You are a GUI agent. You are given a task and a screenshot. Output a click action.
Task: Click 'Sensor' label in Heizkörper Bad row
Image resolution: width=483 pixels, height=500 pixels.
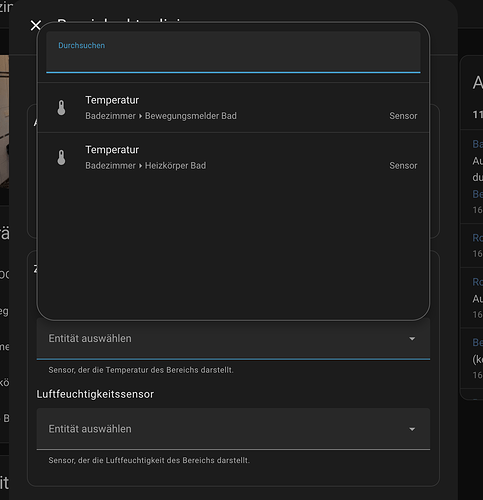[x=403, y=165]
